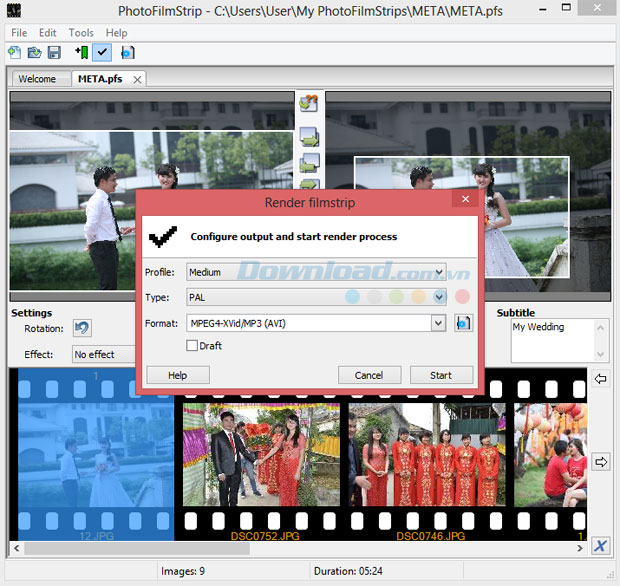Viewport: 620px width, 586px height.
Task: Click the Help button in render dialog
Action: coord(178,375)
